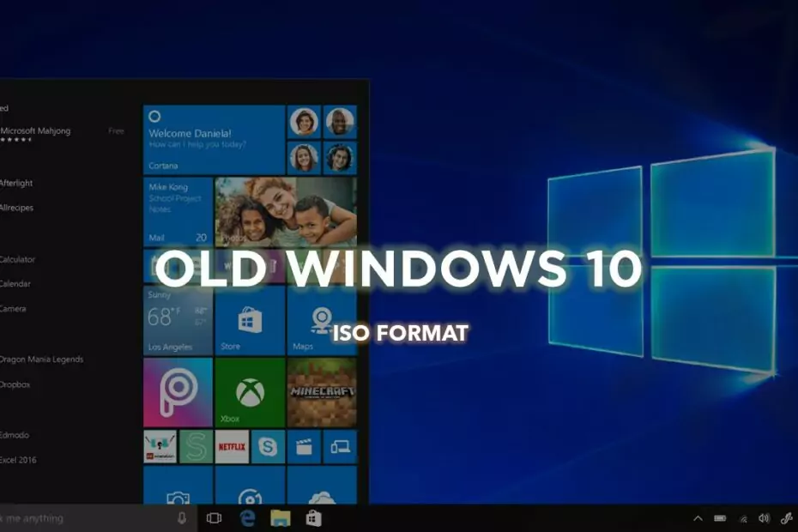Viewport: 798px width, 532px height.
Task: Open Excel 2016 from app list
Action: point(18,460)
